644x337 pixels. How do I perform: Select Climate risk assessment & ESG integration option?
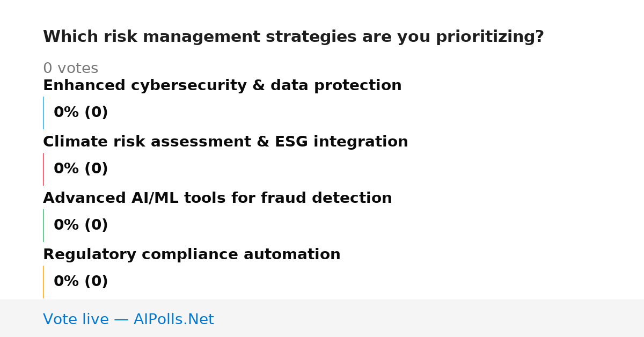[x=225, y=142]
